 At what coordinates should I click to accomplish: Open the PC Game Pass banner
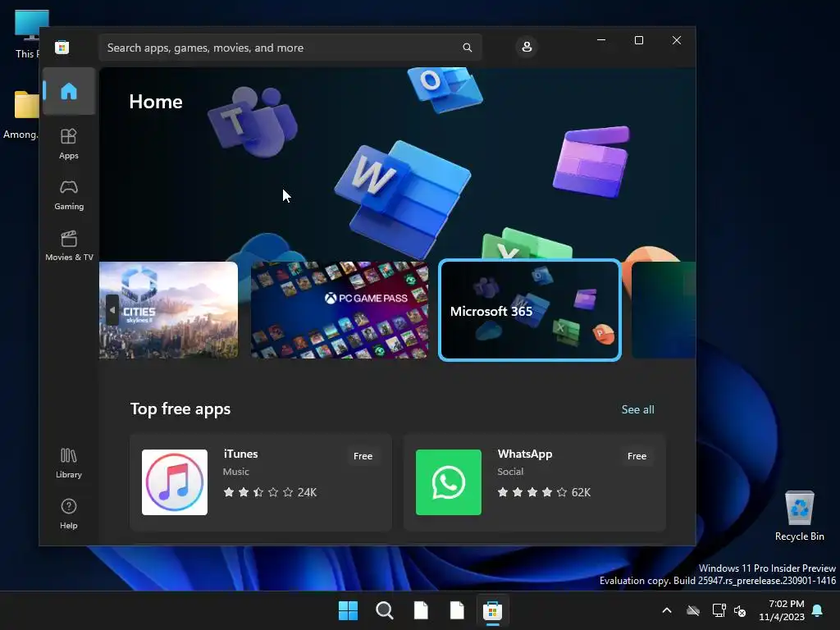coord(340,309)
